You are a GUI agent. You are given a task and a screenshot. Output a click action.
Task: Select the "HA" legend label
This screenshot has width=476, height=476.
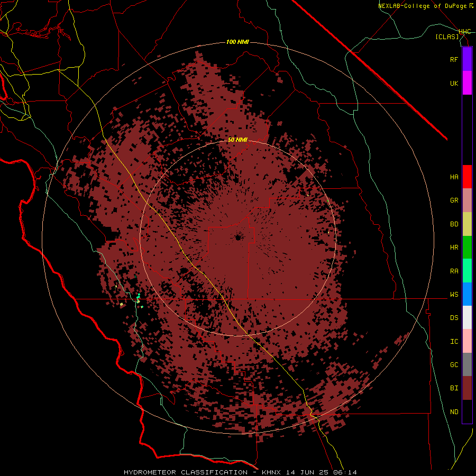[454, 177]
